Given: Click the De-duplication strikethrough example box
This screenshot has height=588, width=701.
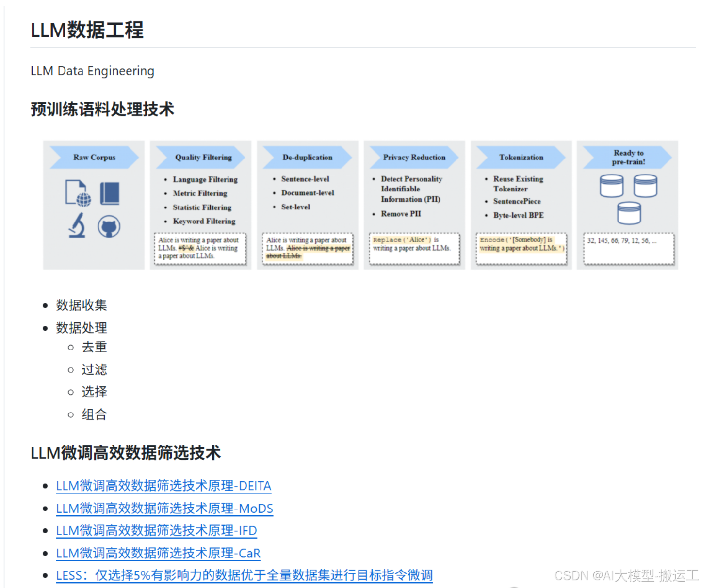Looking at the screenshot, I should pos(308,249).
